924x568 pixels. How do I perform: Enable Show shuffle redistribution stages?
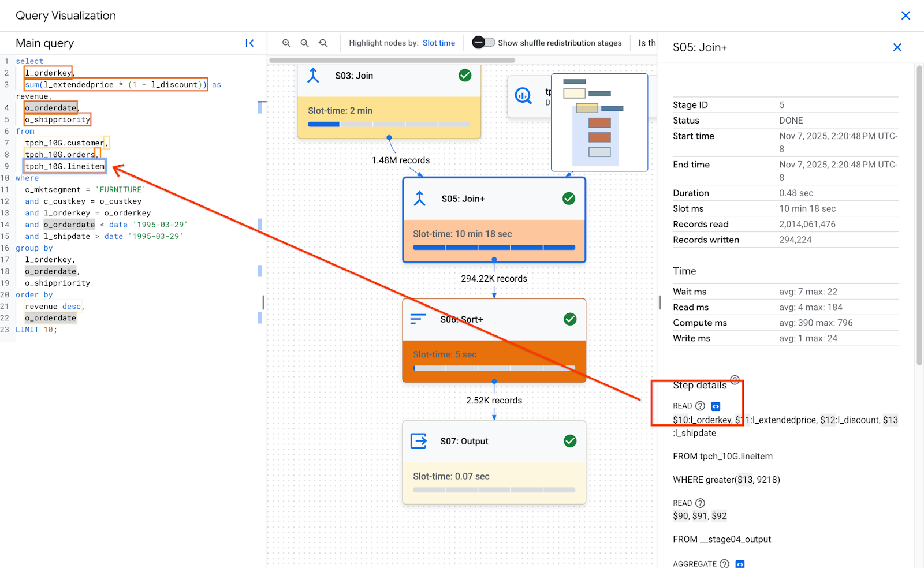click(x=483, y=42)
